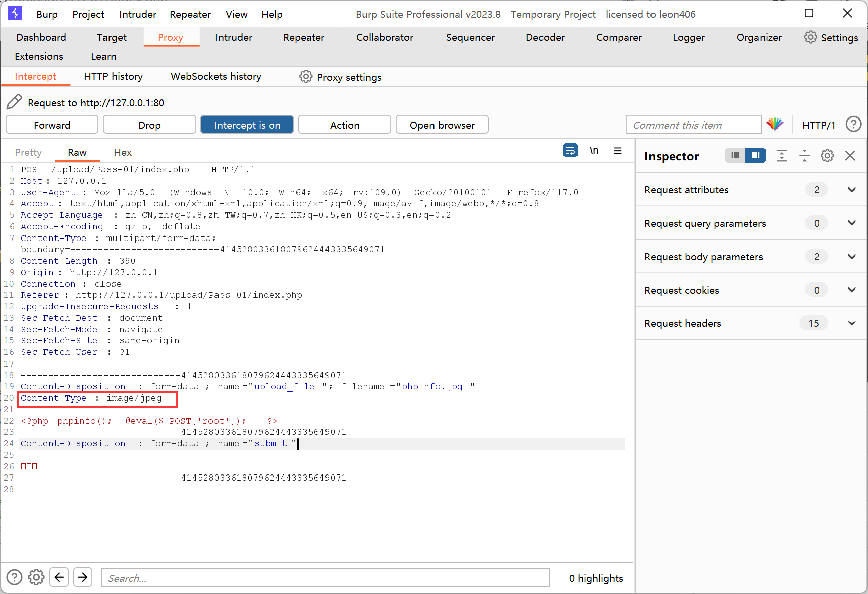Open the Logger tab
The height and width of the screenshot is (594, 868).
pyautogui.click(x=689, y=37)
